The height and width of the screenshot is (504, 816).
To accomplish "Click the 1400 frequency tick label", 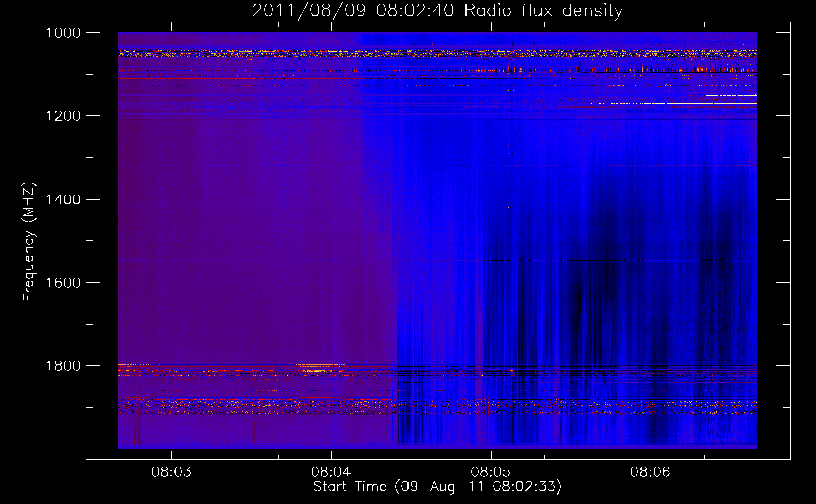I will pos(64,200).
